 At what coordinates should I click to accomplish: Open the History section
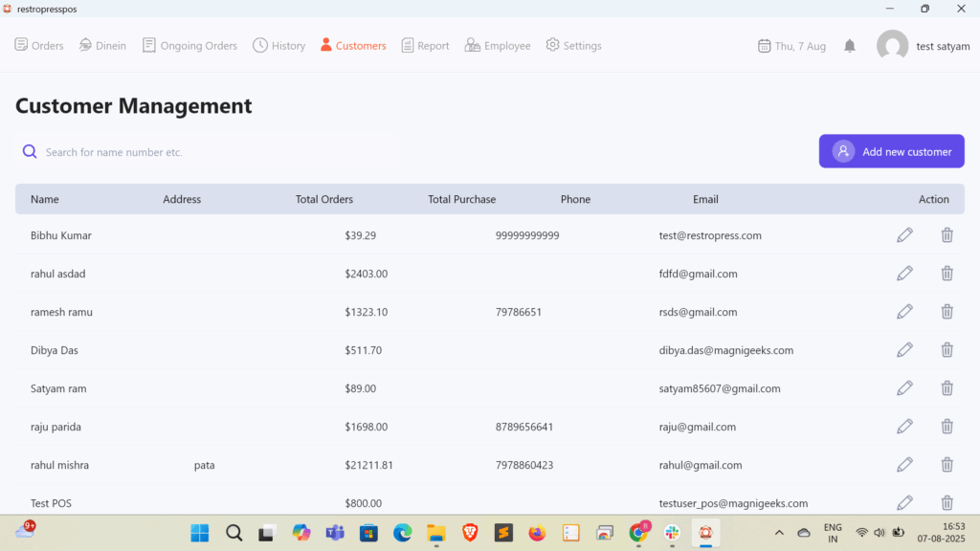[x=278, y=46]
